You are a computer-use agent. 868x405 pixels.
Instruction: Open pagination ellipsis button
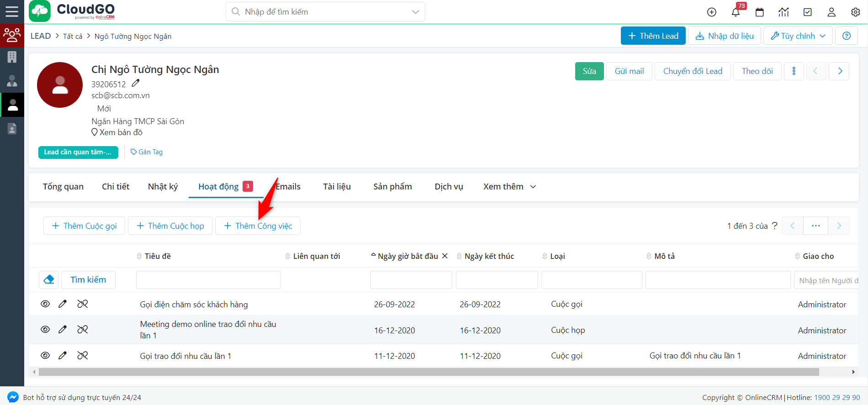tap(815, 226)
